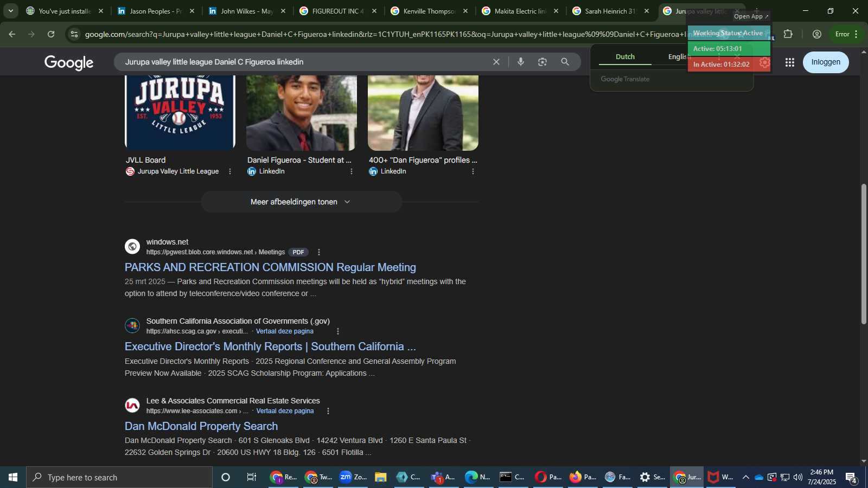This screenshot has width=868, height=488.
Task: Open Zoom from the taskbar
Action: [x=353, y=477]
